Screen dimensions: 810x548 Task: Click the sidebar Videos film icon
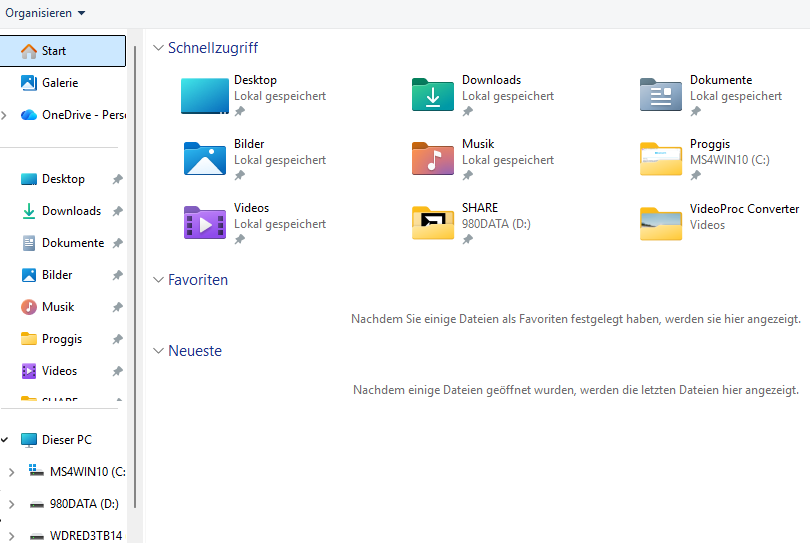29,371
